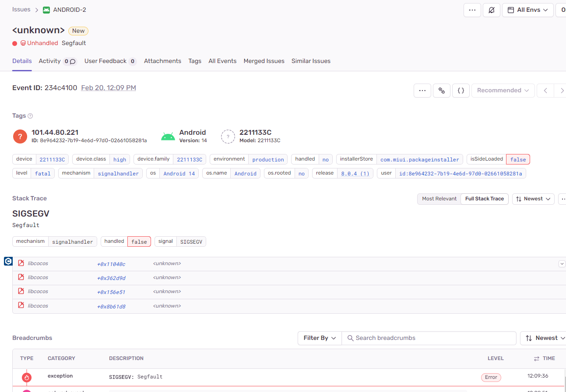Click the flame icon on exception breadcrumb
566x392 pixels.
pyautogui.click(x=27, y=378)
